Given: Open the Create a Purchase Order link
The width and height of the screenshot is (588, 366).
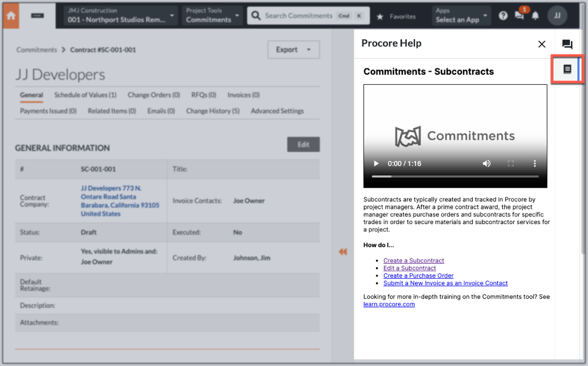Looking at the screenshot, I should pyautogui.click(x=418, y=275).
